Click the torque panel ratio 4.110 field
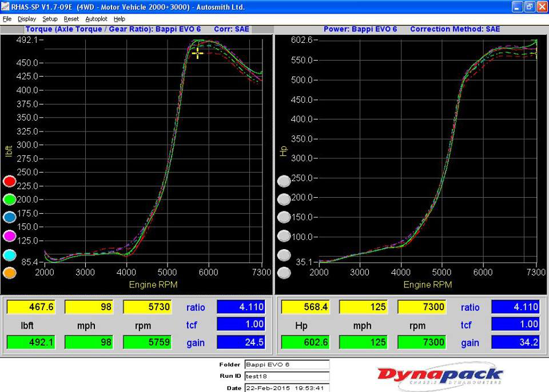Image resolution: width=549 pixels, height=392 pixels. [241, 307]
